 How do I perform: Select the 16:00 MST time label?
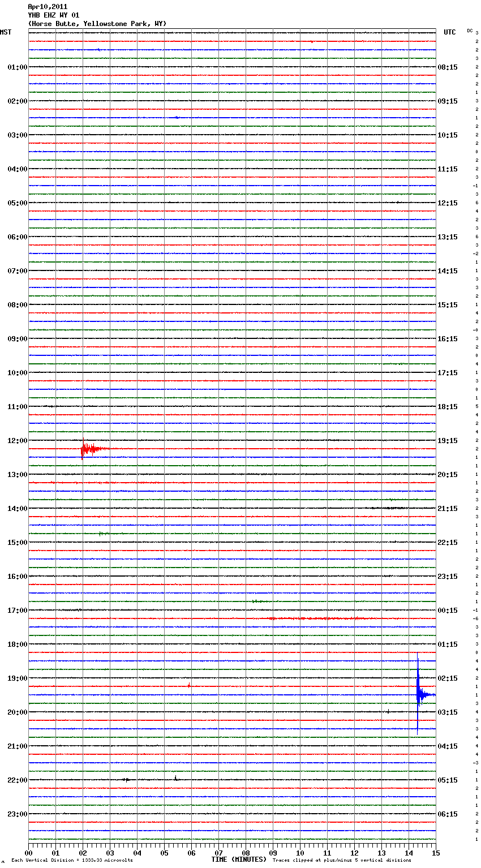coord(18,577)
